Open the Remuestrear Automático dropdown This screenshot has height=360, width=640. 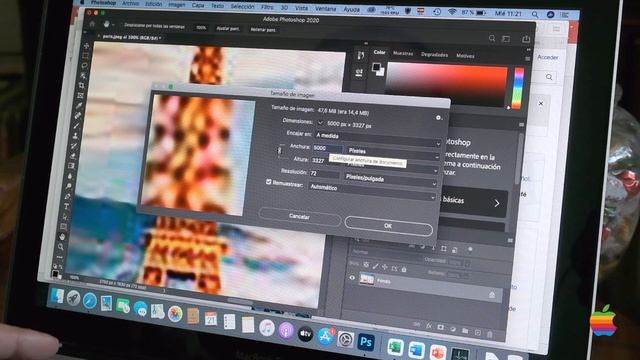371,191
